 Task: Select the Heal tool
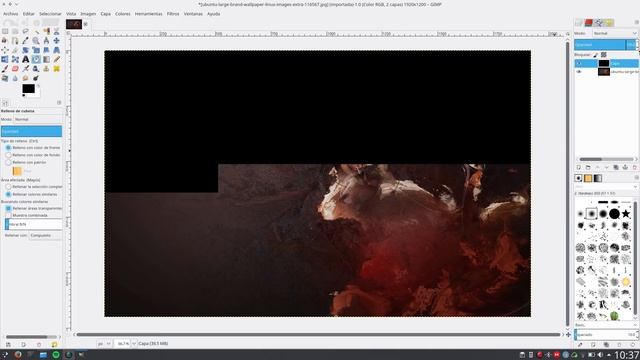(x=56, y=69)
